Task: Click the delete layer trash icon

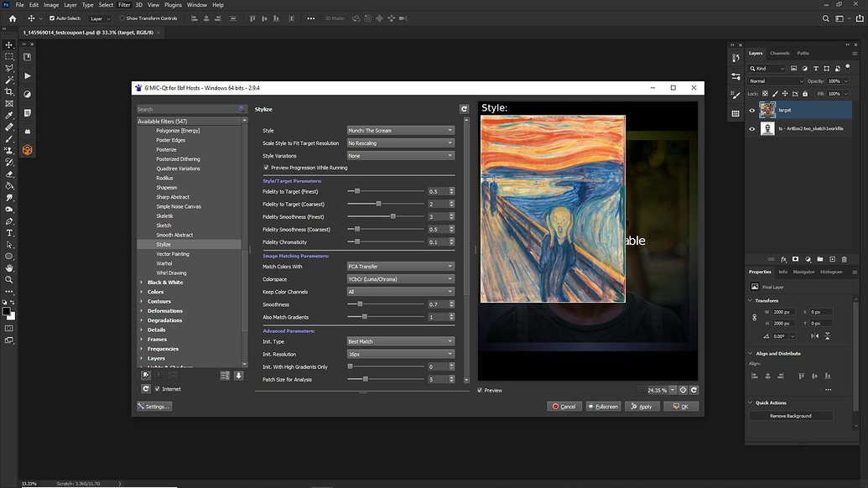Action: coord(845,259)
